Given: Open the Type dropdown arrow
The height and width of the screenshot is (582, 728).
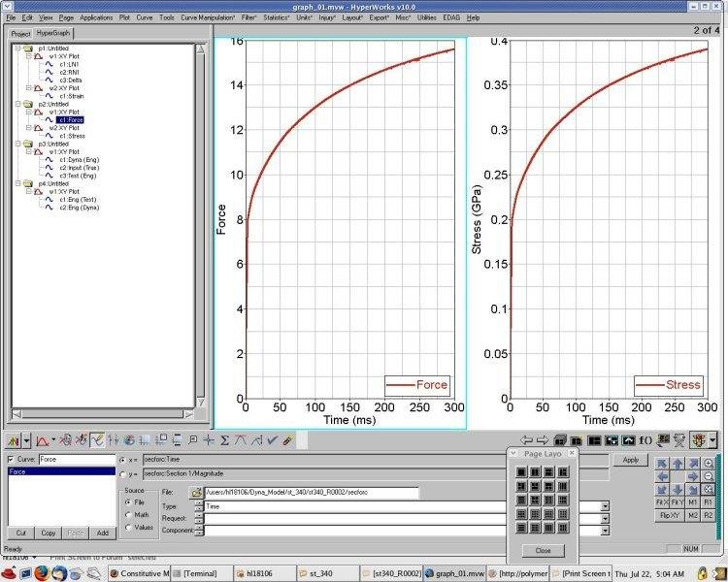Looking at the screenshot, I should pyautogui.click(x=605, y=506).
